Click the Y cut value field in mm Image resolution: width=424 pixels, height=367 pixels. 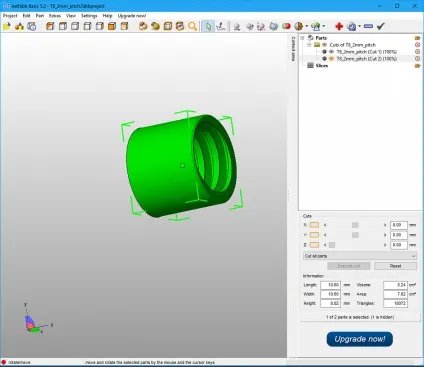(399, 235)
